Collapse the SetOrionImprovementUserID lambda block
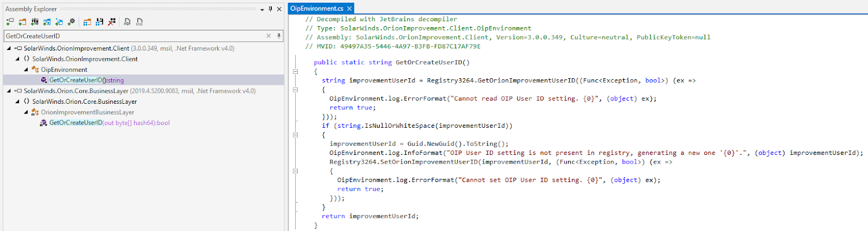Screen dimensions: 868x231 [x=296, y=171]
